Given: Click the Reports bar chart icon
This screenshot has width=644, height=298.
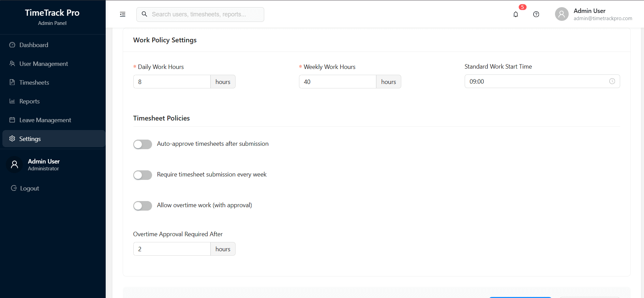Looking at the screenshot, I should coord(12,101).
